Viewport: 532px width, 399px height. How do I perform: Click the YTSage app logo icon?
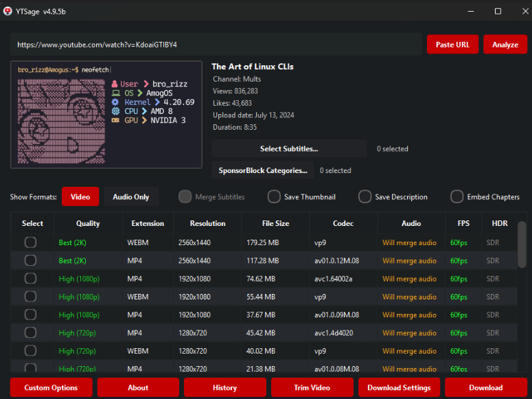pyautogui.click(x=8, y=11)
